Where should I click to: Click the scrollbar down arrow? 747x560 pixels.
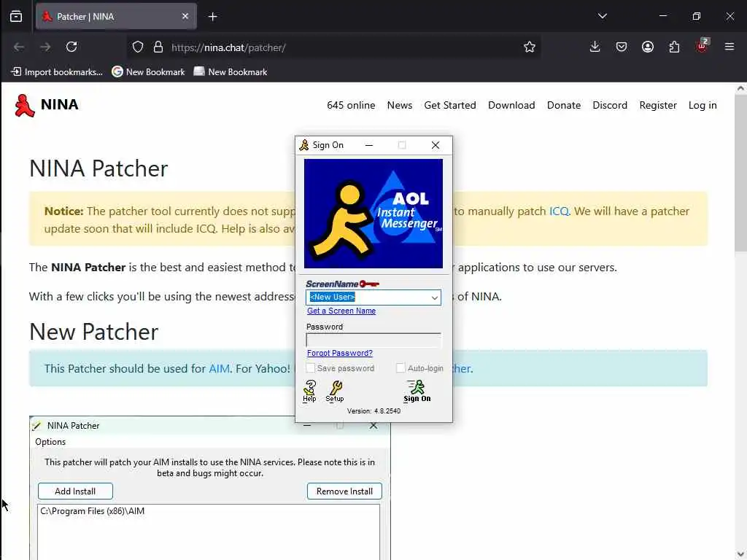pyautogui.click(x=740, y=554)
